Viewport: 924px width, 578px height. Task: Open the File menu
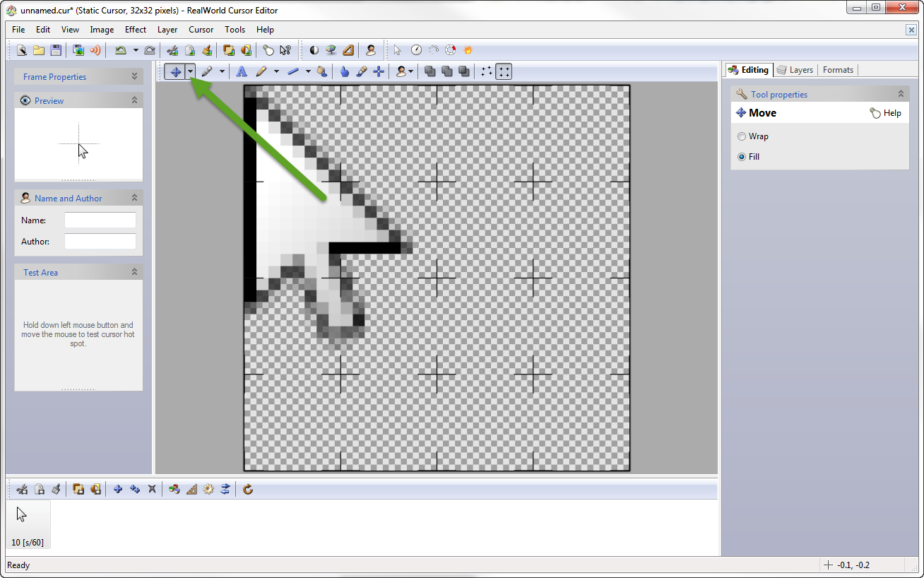[x=18, y=30]
